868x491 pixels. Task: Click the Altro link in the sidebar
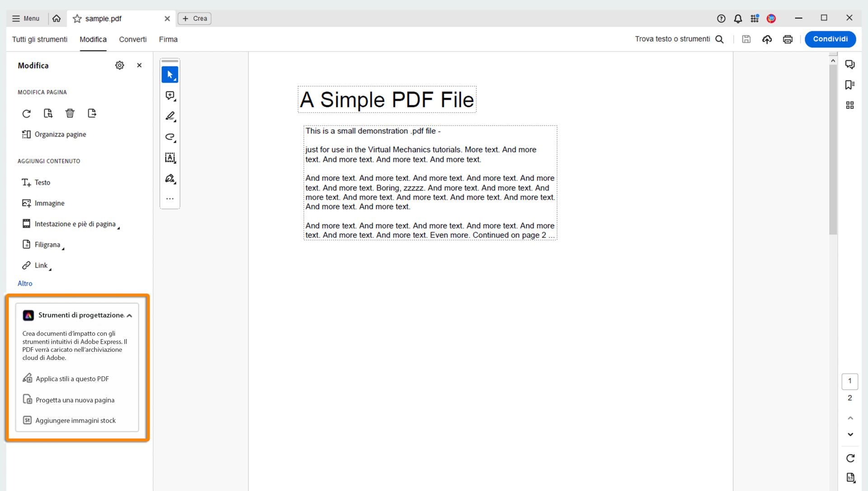pos(25,283)
